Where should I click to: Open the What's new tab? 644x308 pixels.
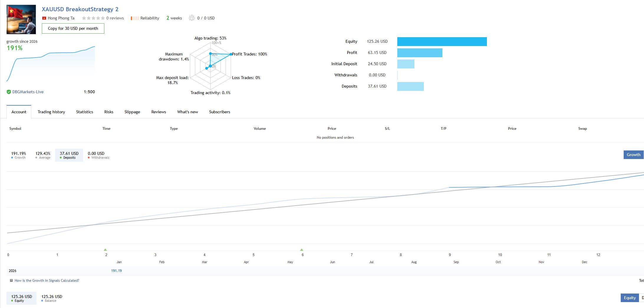click(x=187, y=112)
